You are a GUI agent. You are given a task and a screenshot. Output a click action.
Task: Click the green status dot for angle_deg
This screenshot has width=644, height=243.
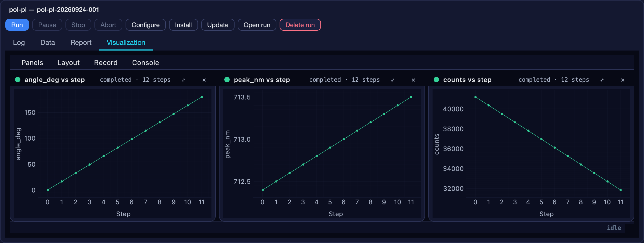coord(18,80)
